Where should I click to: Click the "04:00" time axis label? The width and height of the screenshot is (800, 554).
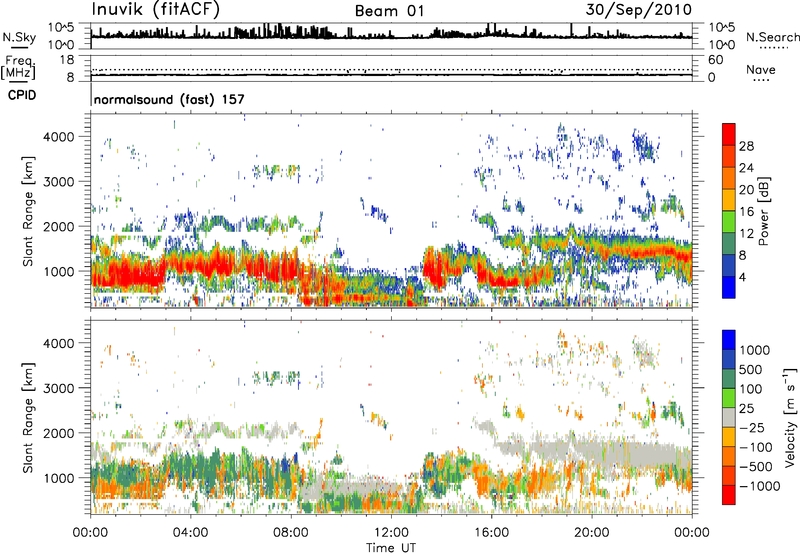[x=191, y=533]
